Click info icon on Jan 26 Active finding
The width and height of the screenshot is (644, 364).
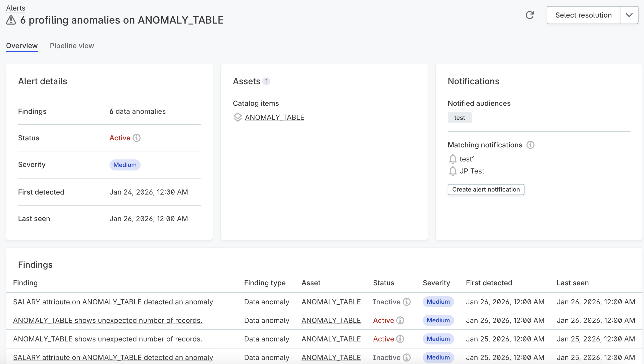point(400,320)
